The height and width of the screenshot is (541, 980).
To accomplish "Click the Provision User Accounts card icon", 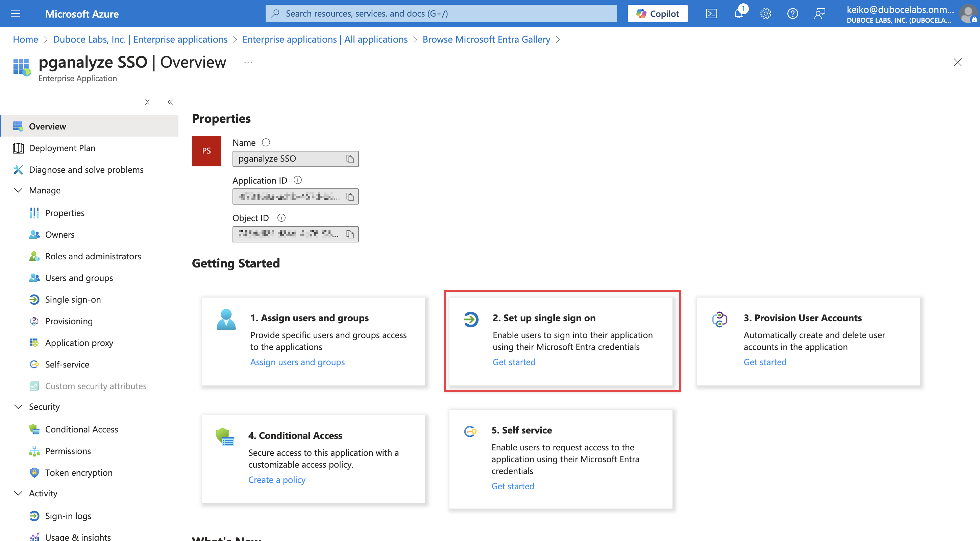I will click(x=719, y=319).
